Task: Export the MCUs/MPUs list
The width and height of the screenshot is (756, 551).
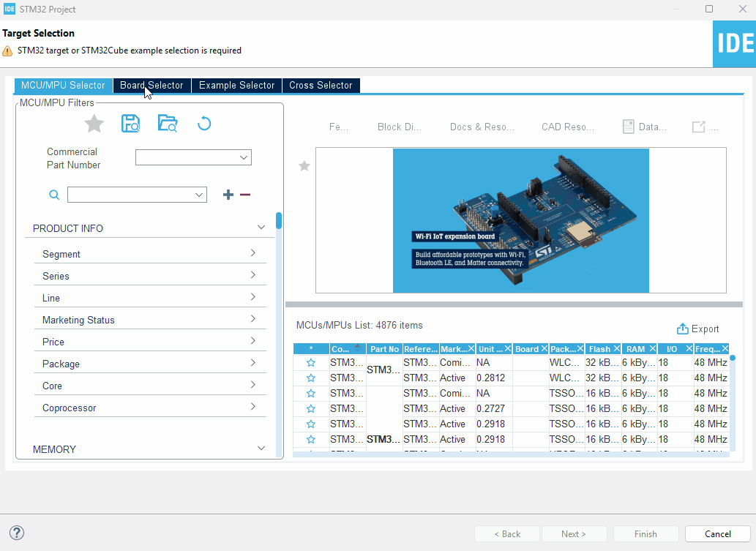Action: (697, 329)
